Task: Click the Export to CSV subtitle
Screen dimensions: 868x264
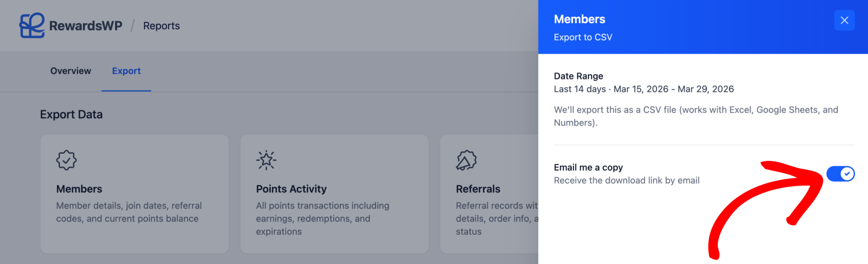Action: [583, 37]
